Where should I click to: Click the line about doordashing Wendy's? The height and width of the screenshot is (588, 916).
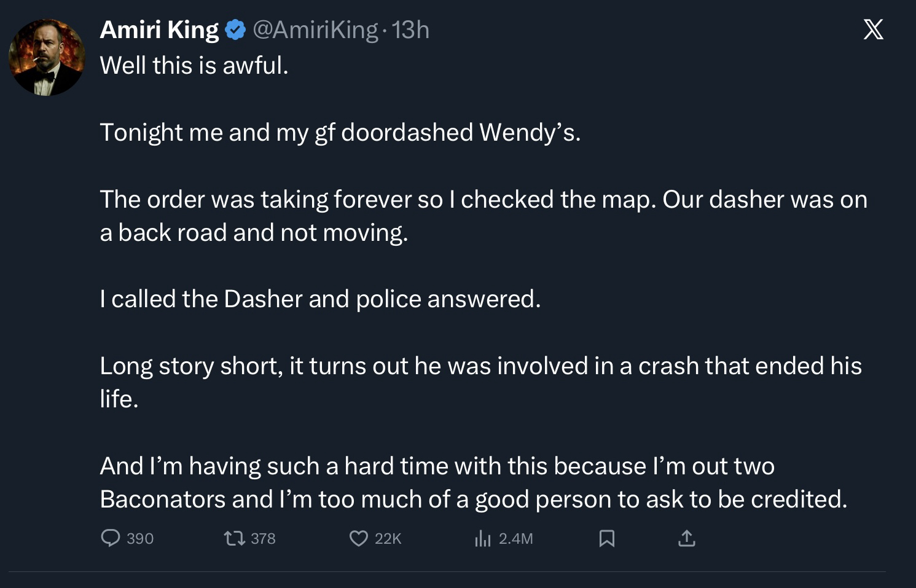(340, 132)
